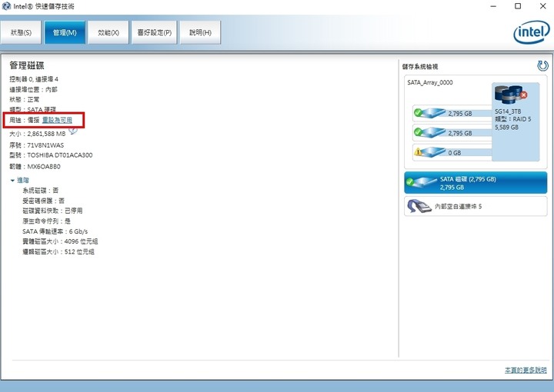Refresh the storage system view
This screenshot has width=554, height=392.
(542, 65)
